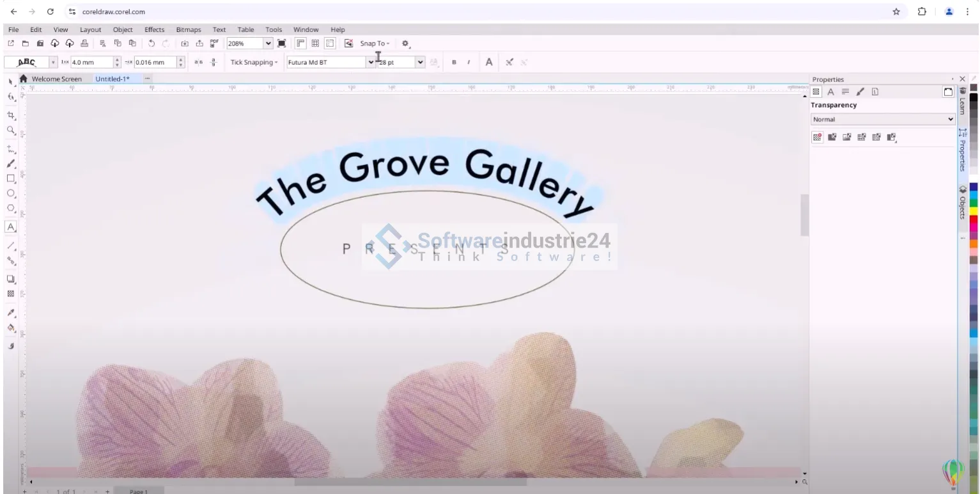Screen dimensions: 980x494
Task: Select the Ellipse tool
Action: 11,193
